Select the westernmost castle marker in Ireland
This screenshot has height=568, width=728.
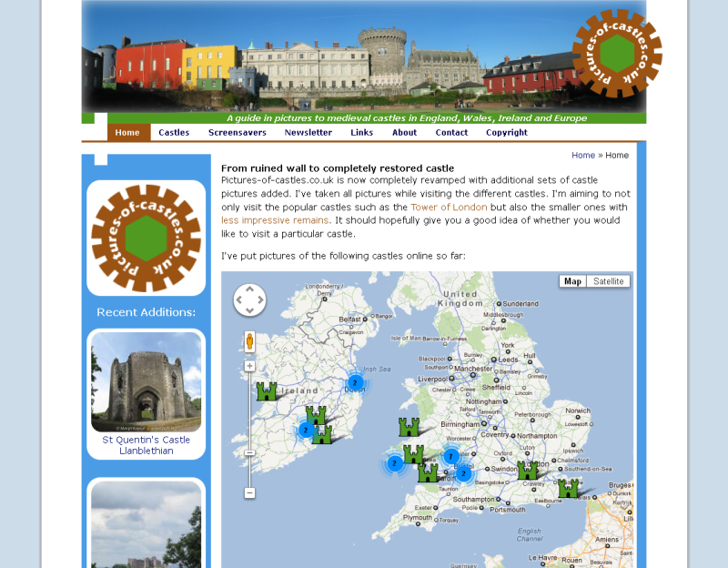266,391
